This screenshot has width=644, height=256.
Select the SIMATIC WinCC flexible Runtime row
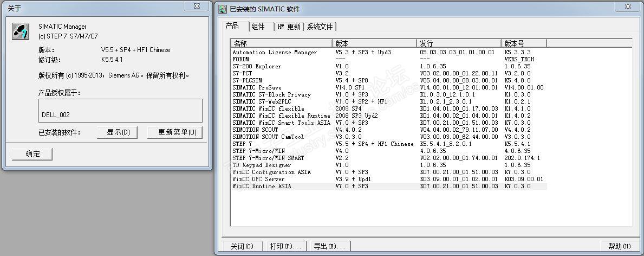coord(388,116)
